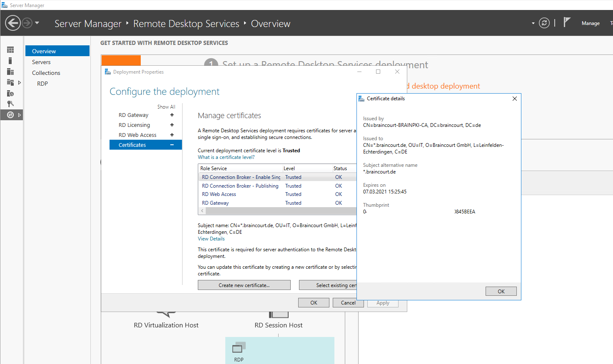
Task: Open the navigation history dropdown arrow
Action: 37,23
